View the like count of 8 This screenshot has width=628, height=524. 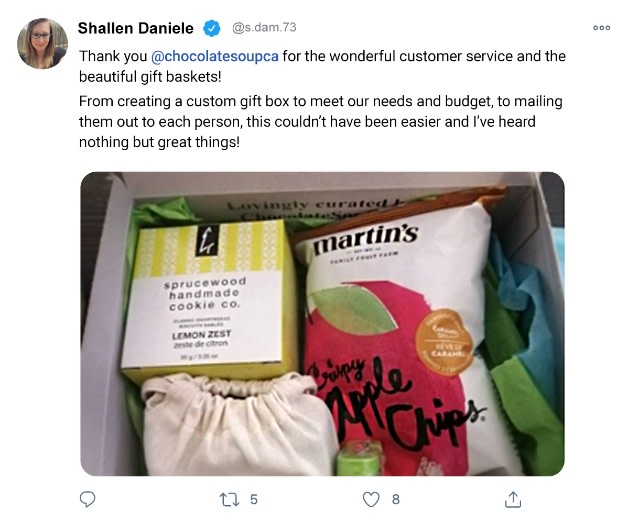(396, 500)
